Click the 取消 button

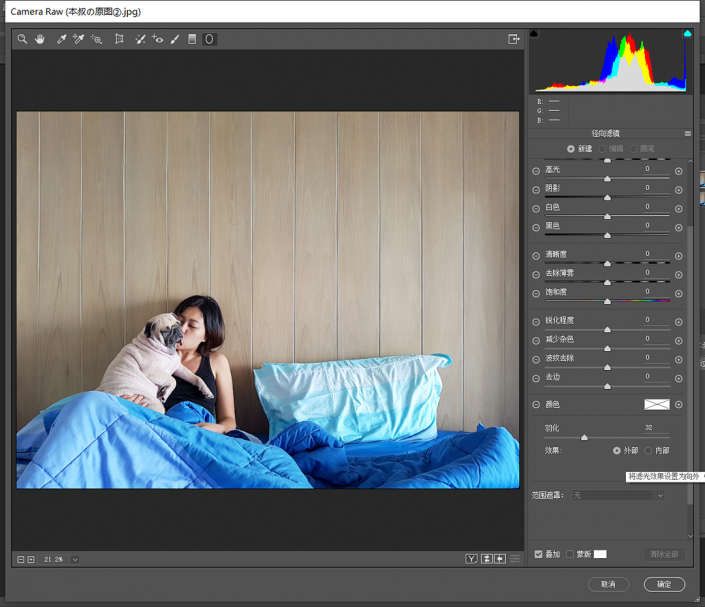point(608,584)
